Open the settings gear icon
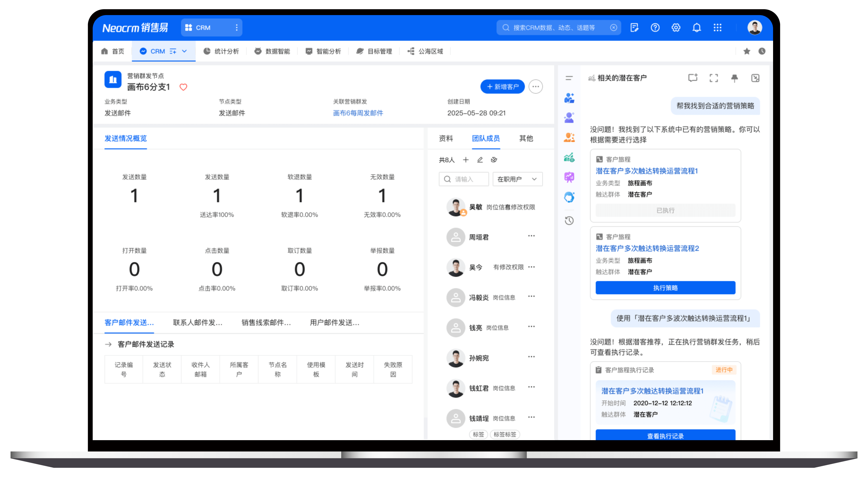This screenshot has width=868, height=477. (676, 28)
